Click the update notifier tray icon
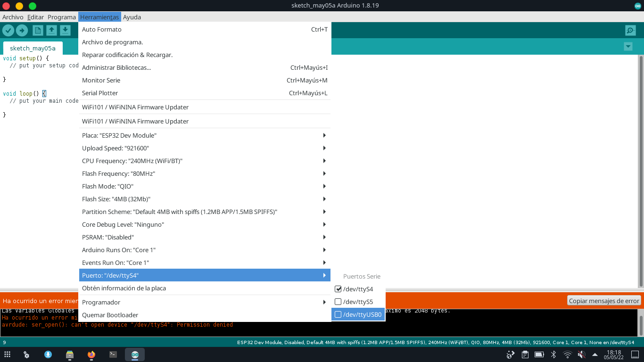Screen dimensions: 644x362 click(x=511, y=354)
